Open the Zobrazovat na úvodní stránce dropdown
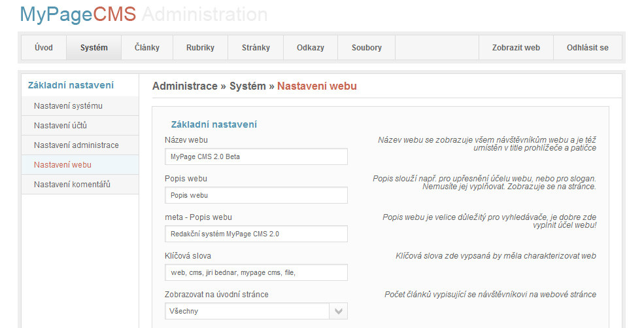Screen dimensions: 644x328 (256, 311)
